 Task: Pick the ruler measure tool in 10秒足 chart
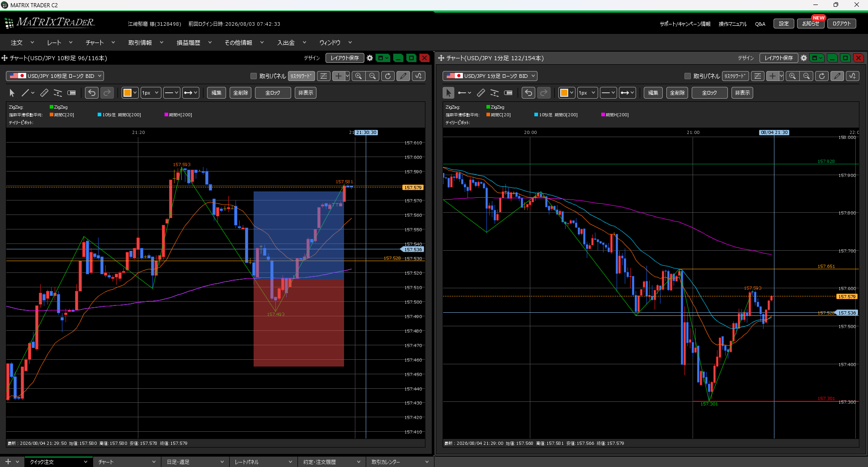(44, 93)
